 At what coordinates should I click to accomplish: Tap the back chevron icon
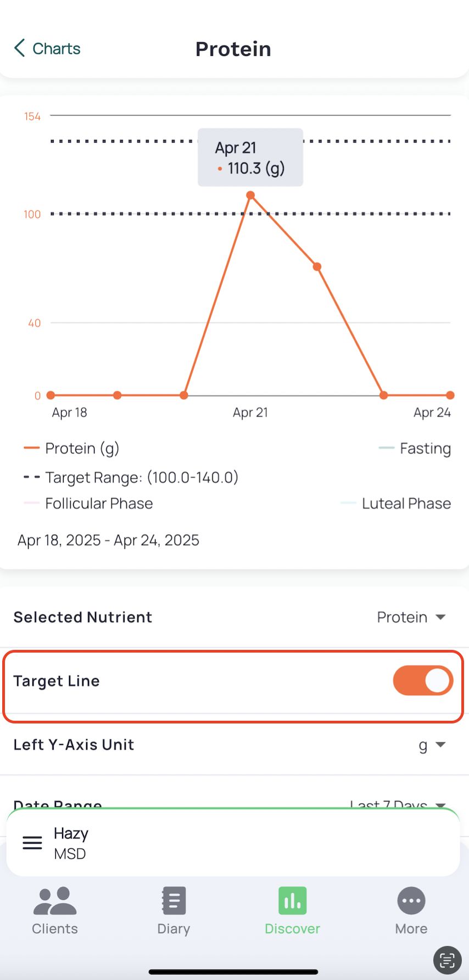click(x=20, y=48)
